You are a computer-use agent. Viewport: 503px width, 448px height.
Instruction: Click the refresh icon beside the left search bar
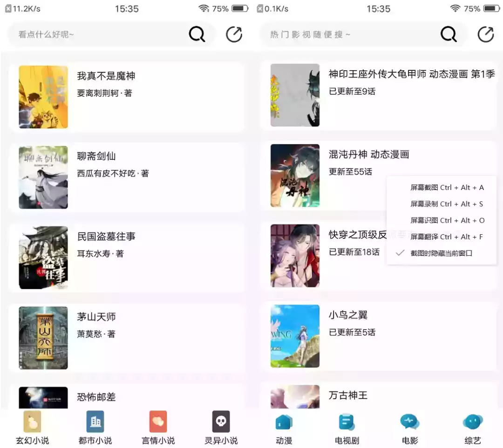234,34
